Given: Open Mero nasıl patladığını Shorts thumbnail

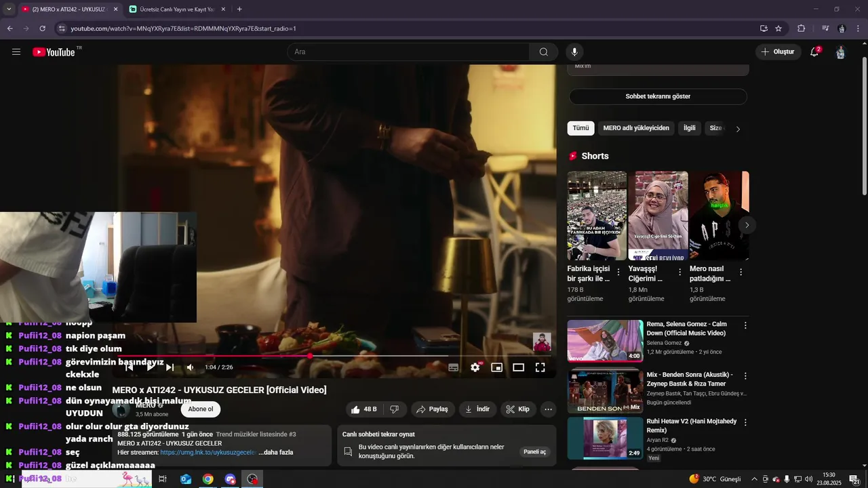Looking at the screenshot, I should coord(719,216).
